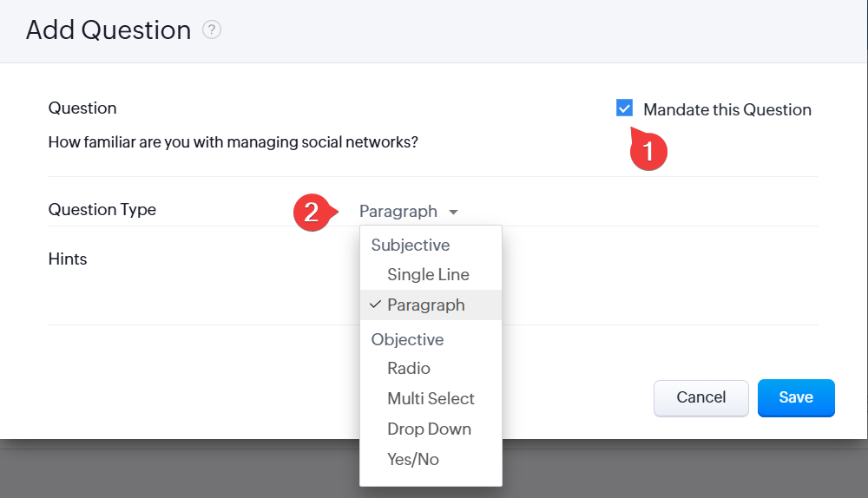868x498 pixels.
Task: Open the Question Type Paragraph dropdown
Action: tap(399, 212)
